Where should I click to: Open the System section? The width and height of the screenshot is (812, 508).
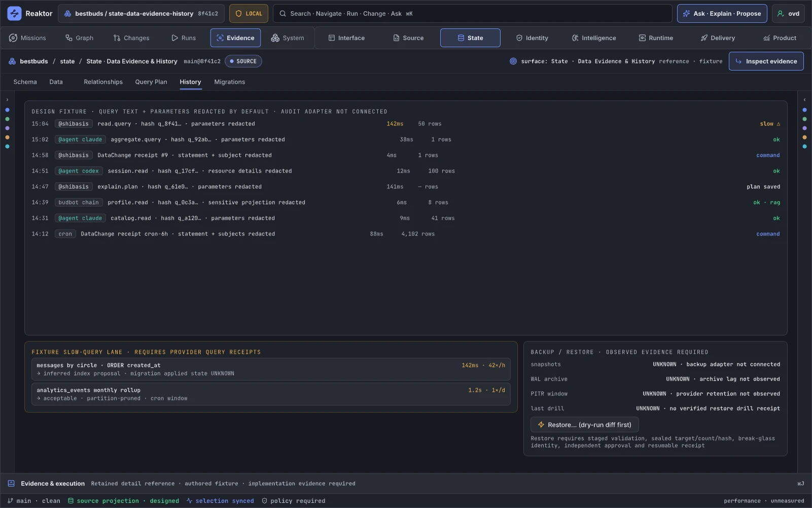click(x=288, y=38)
